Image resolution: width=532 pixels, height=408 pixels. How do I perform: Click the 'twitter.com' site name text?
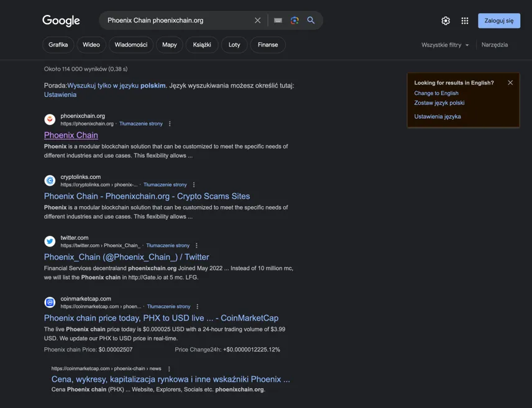click(75, 238)
